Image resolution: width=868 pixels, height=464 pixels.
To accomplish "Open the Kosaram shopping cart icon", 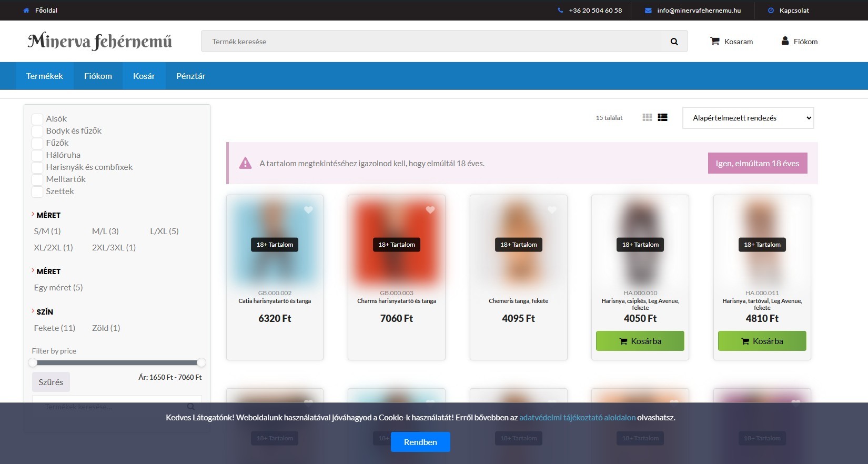I will click(715, 41).
